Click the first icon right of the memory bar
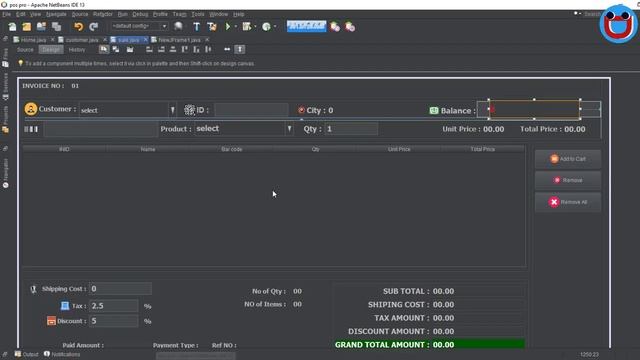 point(335,27)
